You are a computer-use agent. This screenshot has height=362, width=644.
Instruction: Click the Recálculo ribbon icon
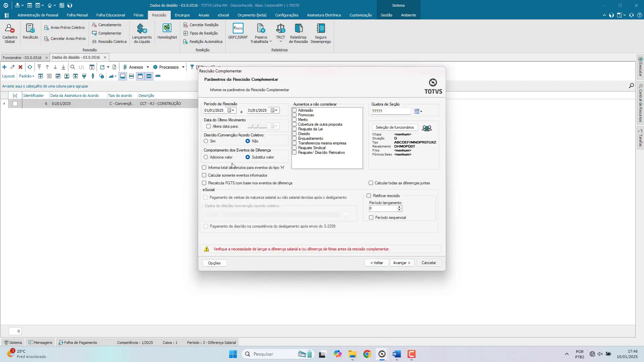pos(30,32)
